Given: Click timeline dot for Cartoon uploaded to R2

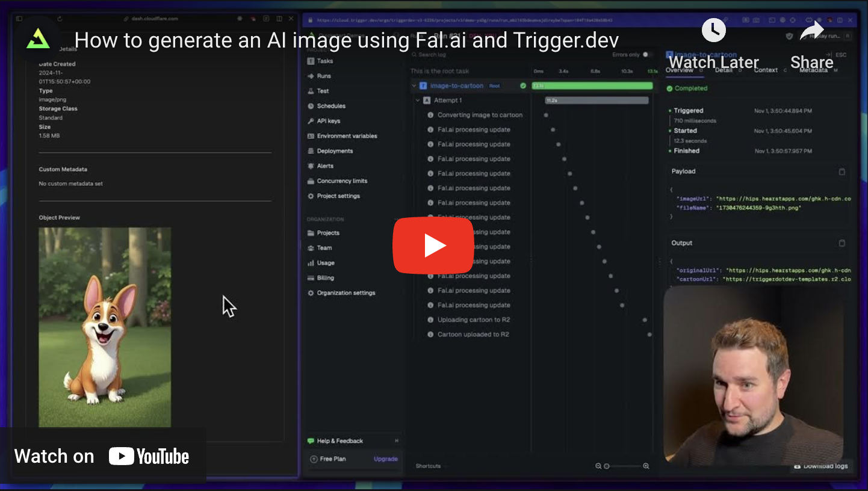Looking at the screenshot, I should pos(649,335).
